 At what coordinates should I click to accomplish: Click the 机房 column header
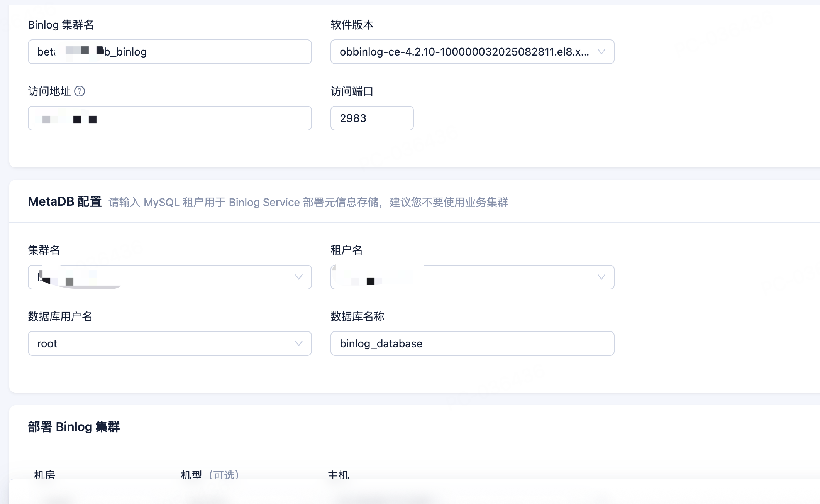(x=45, y=474)
